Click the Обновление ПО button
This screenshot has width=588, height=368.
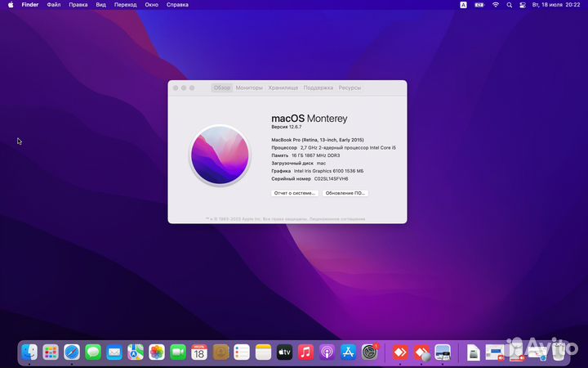click(345, 193)
